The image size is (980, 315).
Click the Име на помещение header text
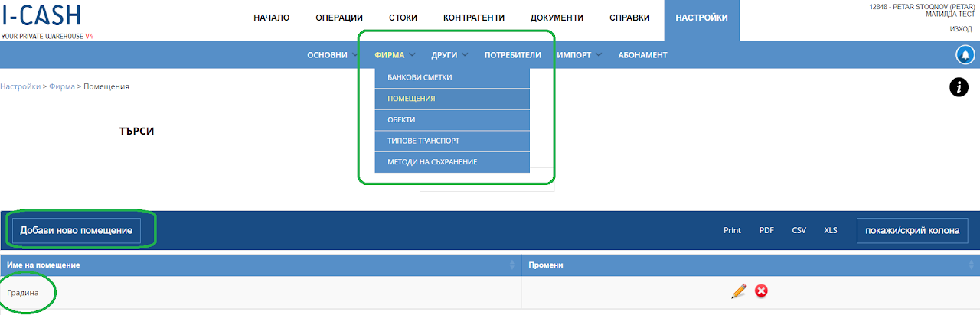click(44, 265)
